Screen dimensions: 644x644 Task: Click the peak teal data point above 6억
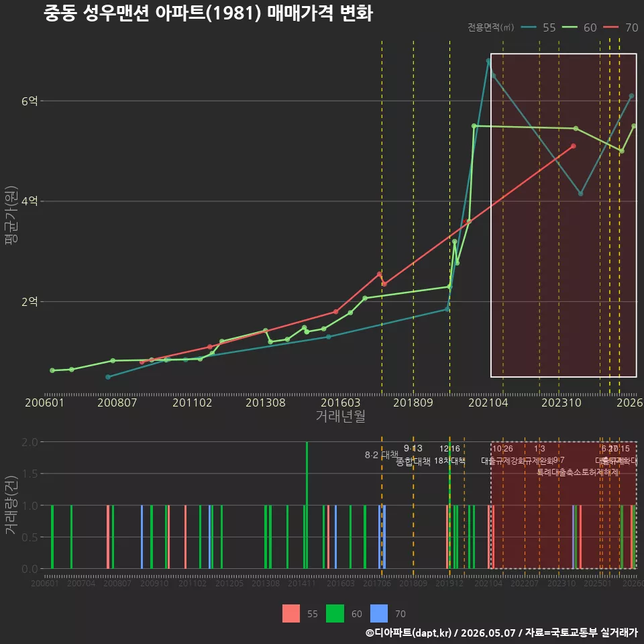[x=488, y=61]
